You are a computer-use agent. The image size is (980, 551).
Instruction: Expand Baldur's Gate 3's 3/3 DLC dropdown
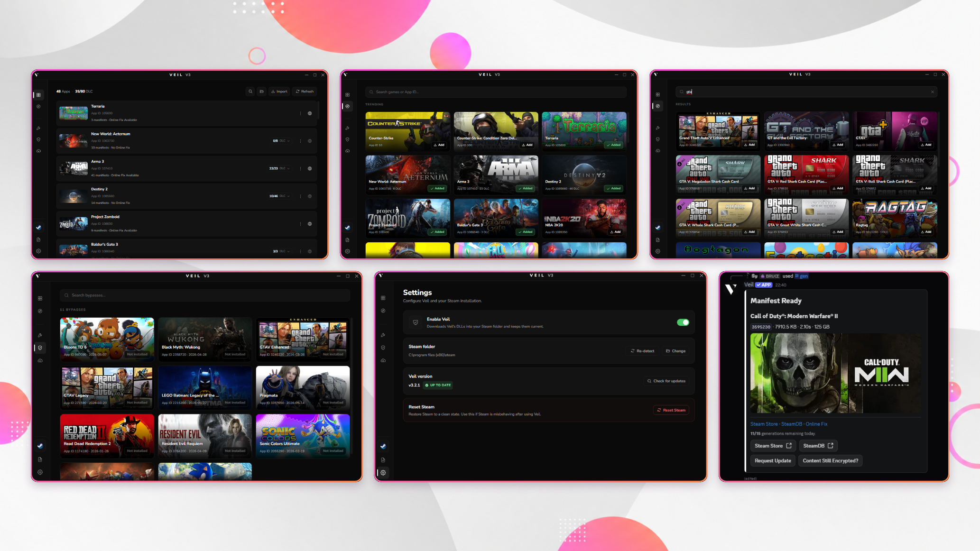point(281,251)
